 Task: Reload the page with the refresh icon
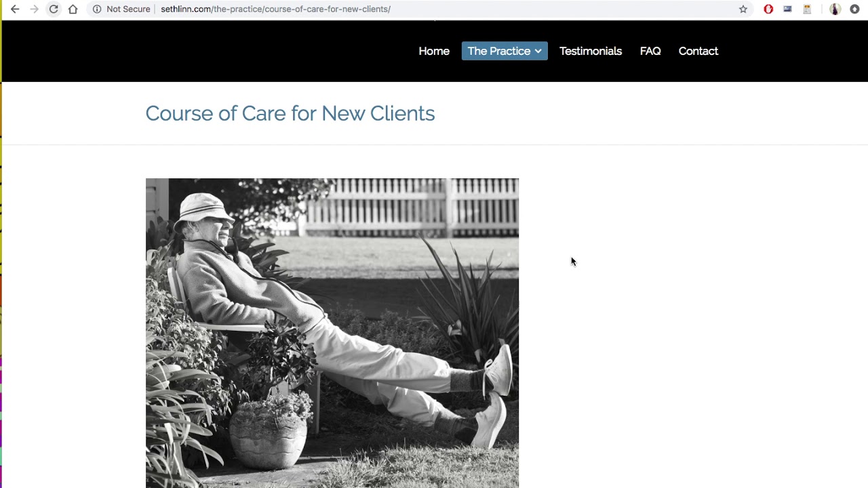pos(54,9)
